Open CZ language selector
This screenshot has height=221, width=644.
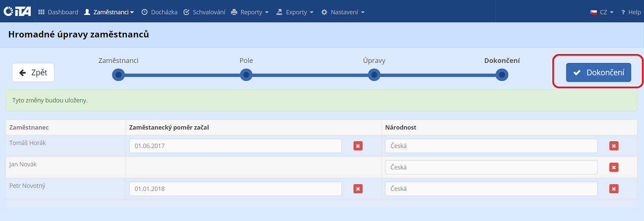point(602,12)
